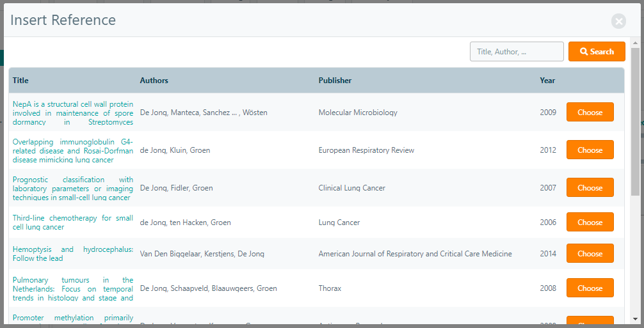This screenshot has height=328, width=644.
Task: Click the Authors column header
Action: point(154,81)
